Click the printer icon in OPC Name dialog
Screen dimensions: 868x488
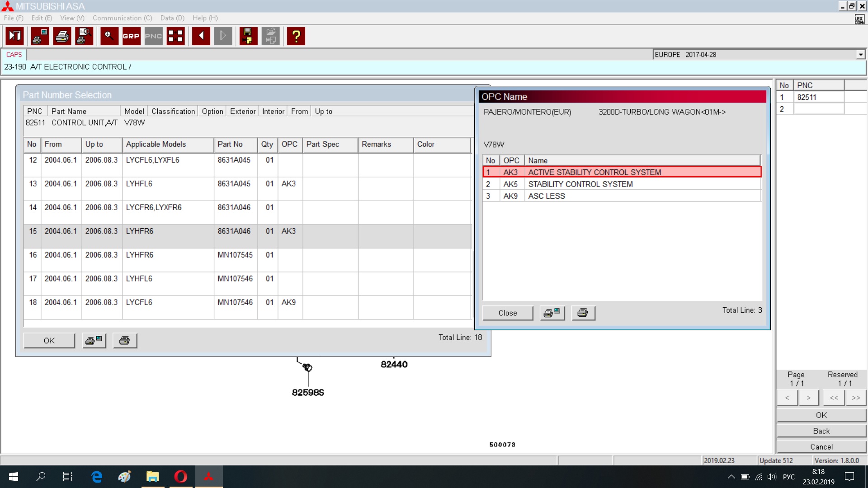pyautogui.click(x=583, y=313)
